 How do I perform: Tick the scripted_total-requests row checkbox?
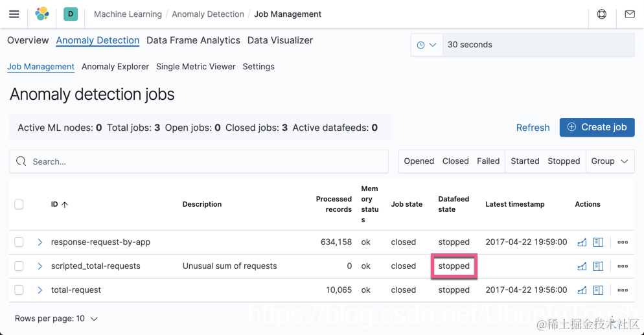click(x=19, y=266)
